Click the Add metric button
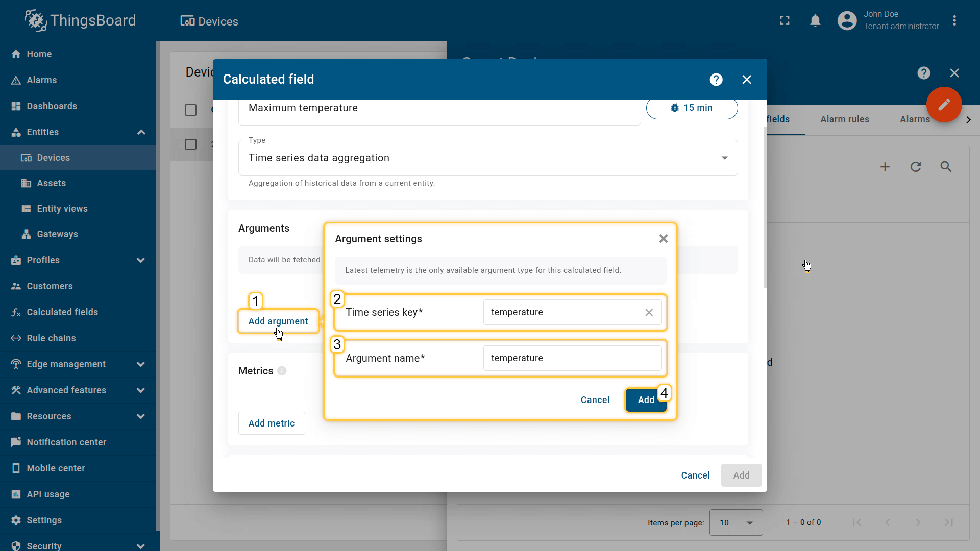Screen dimensions: 980x551 [x=272, y=423]
